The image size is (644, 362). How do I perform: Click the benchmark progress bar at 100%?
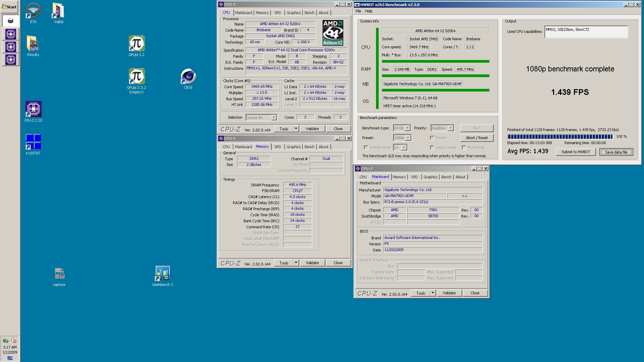point(560,136)
